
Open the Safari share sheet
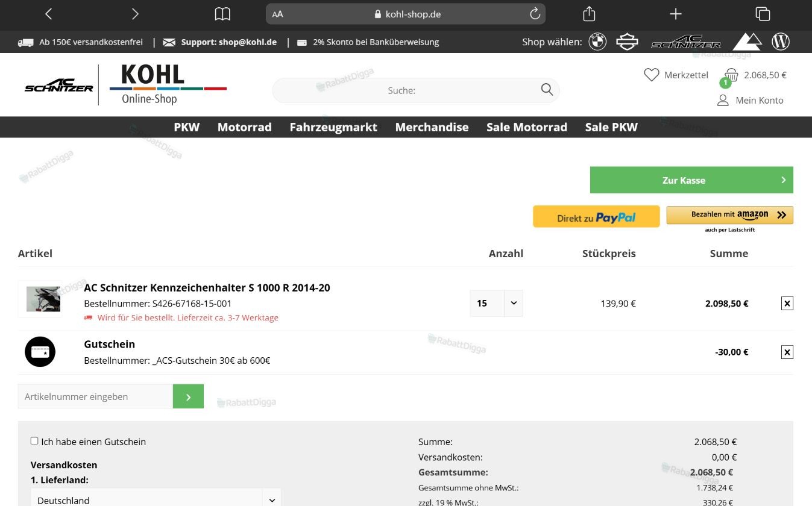[x=589, y=14]
